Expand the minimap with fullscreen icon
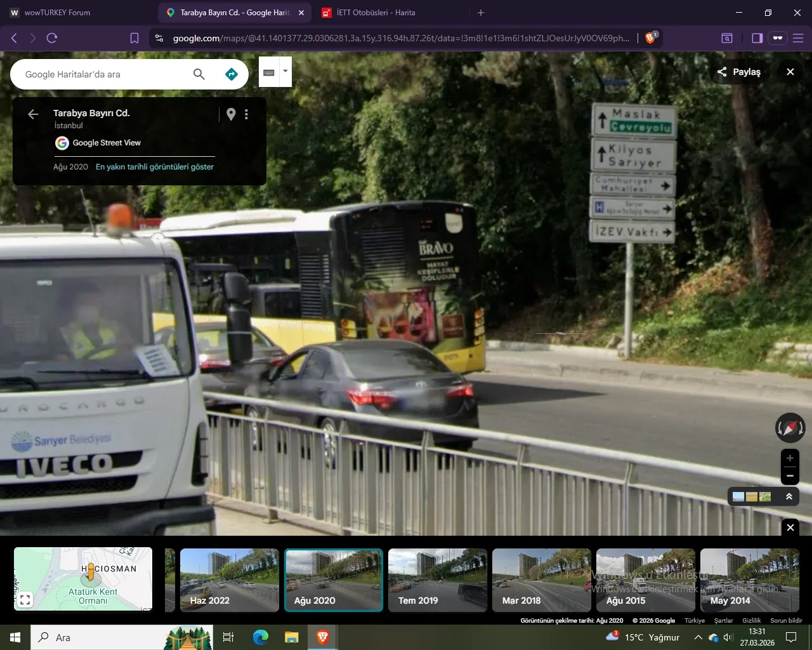812x650 pixels. (25, 599)
